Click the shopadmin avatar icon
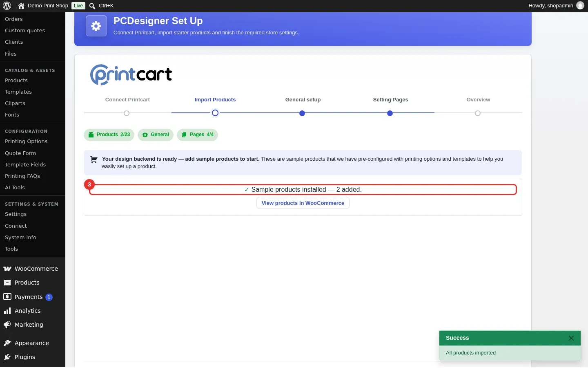Screen dimensions: 588x368 click(580, 6)
